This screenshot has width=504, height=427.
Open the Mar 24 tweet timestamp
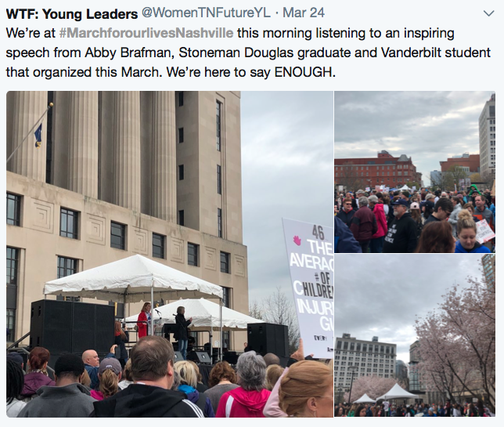tap(304, 13)
